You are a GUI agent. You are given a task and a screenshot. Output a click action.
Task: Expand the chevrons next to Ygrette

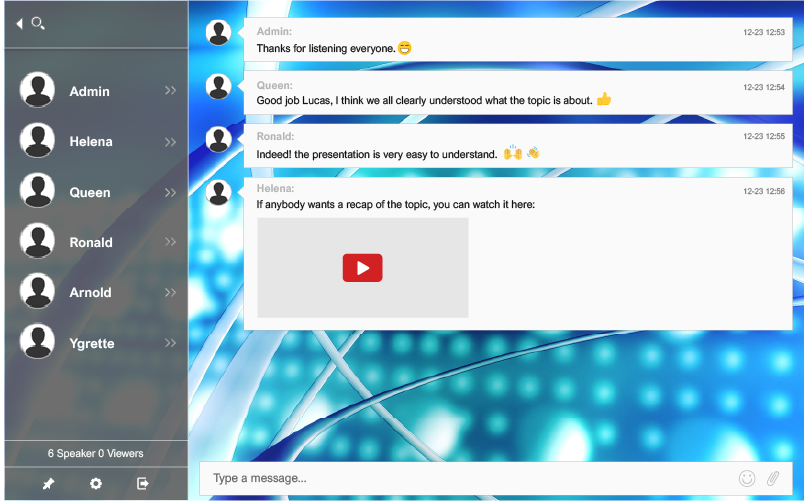[170, 343]
